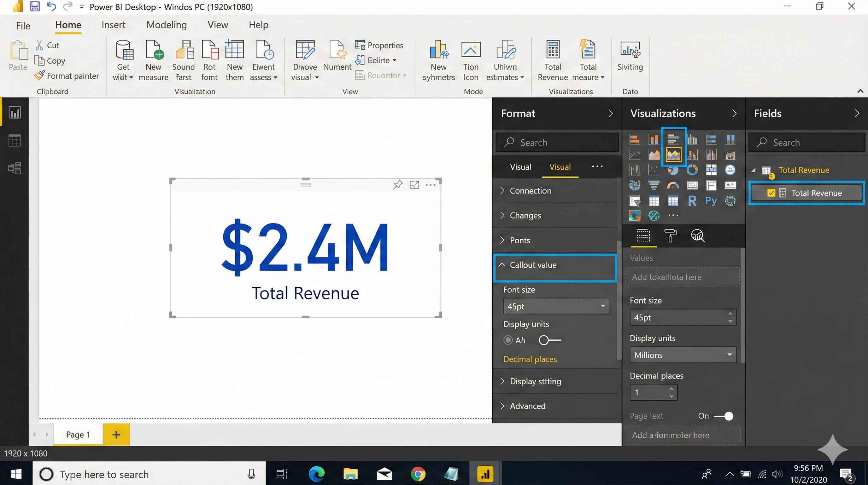This screenshot has height=485, width=868.
Task: Uncheck the Total Revenue field checkbox
Action: tap(771, 193)
